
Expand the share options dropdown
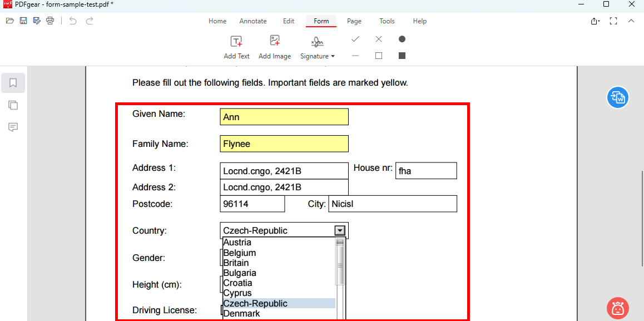click(x=596, y=21)
